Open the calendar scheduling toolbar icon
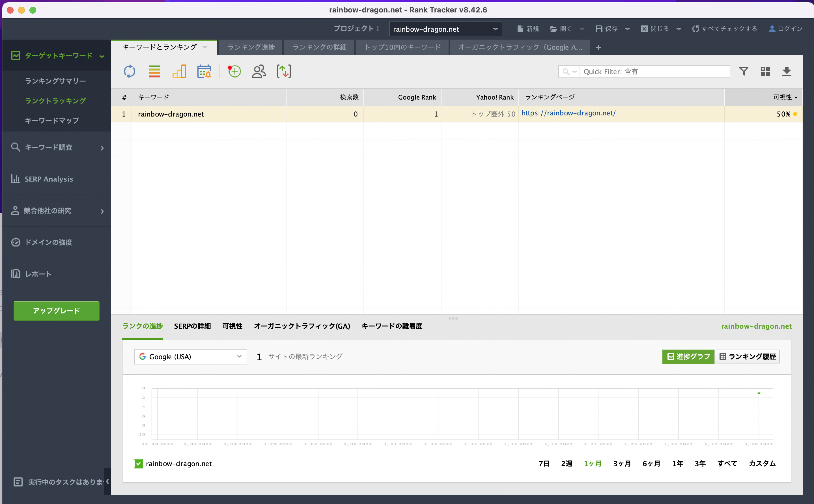 pos(204,71)
